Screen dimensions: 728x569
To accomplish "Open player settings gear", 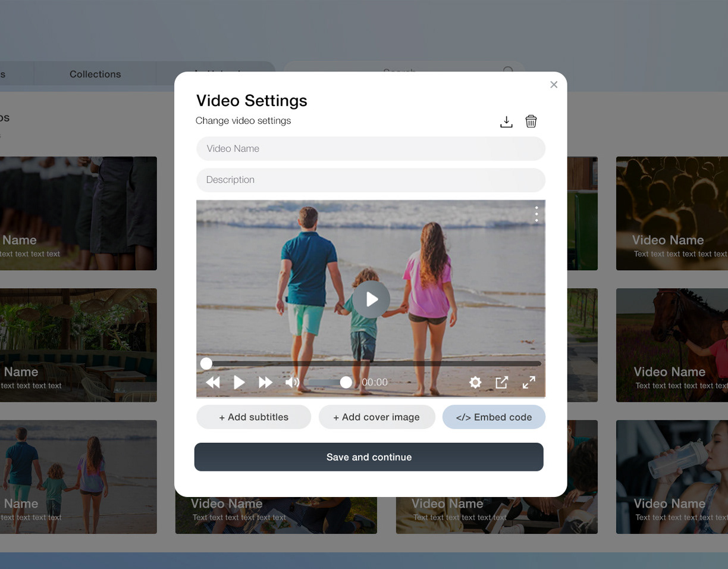I will pos(475,383).
